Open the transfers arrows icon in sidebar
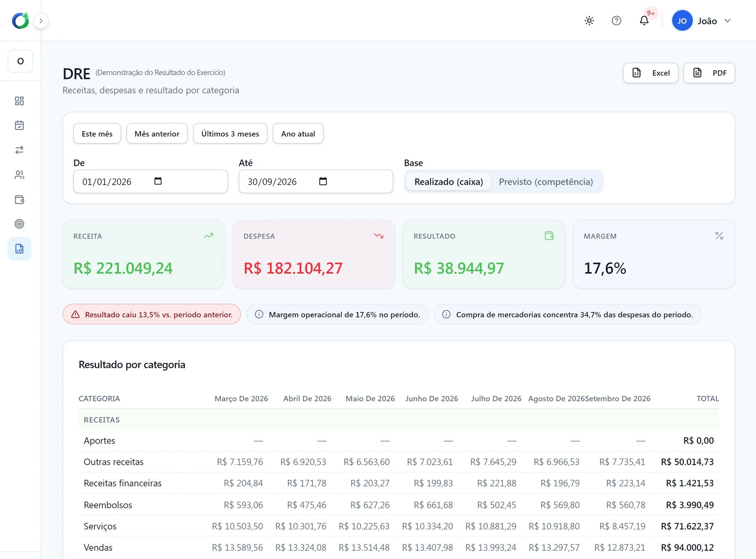Viewport: 756px width, 559px height. click(x=19, y=150)
